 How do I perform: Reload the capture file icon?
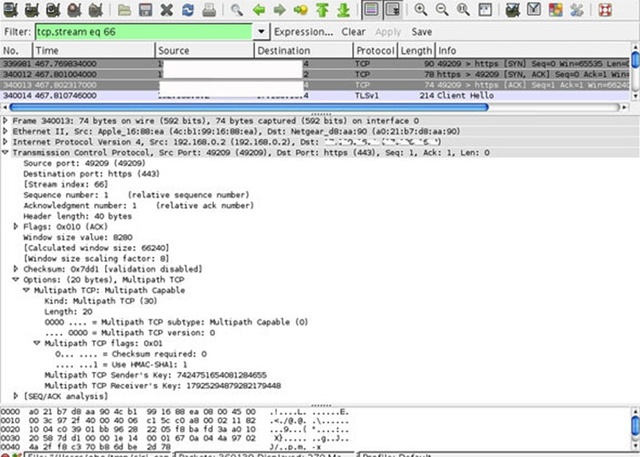(188, 9)
